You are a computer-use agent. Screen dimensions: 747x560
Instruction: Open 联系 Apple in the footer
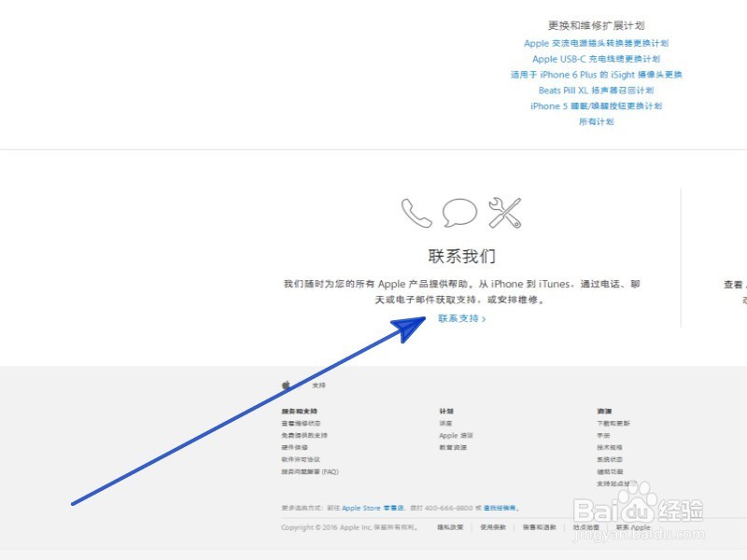631,526
